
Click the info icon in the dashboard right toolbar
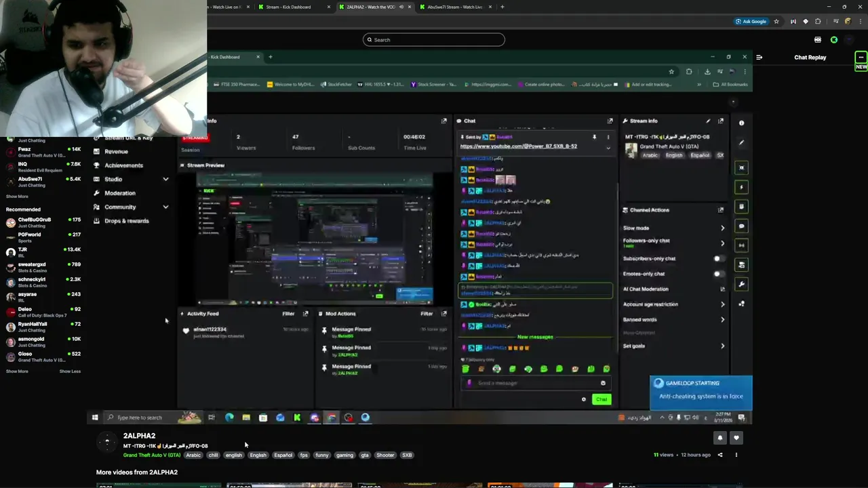click(741, 123)
